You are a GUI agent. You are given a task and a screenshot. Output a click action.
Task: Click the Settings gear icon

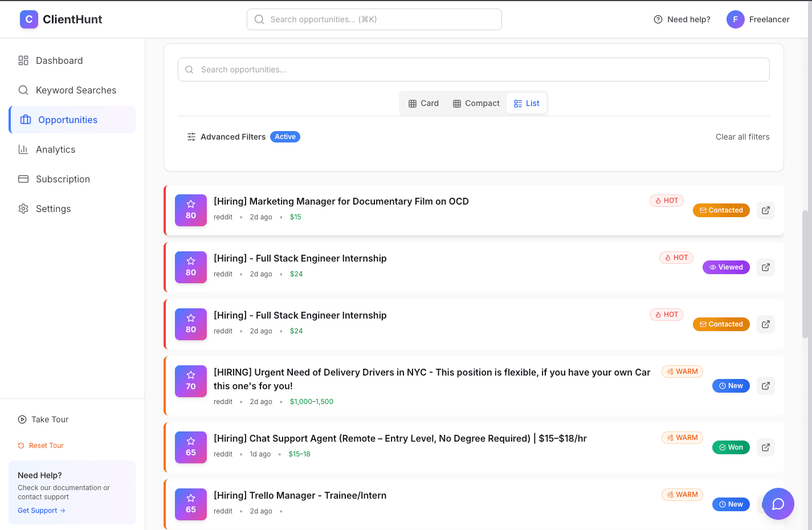(x=23, y=209)
